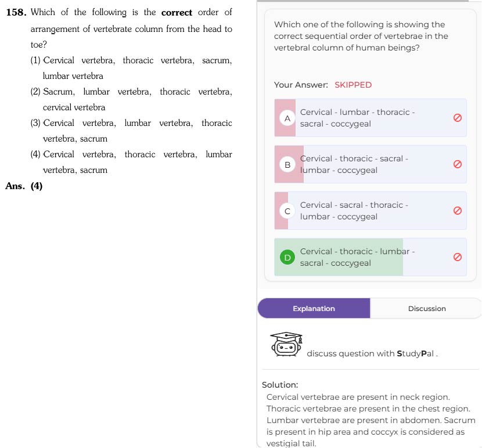Select the green option D circle
482x448 pixels.
[x=287, y=257]
